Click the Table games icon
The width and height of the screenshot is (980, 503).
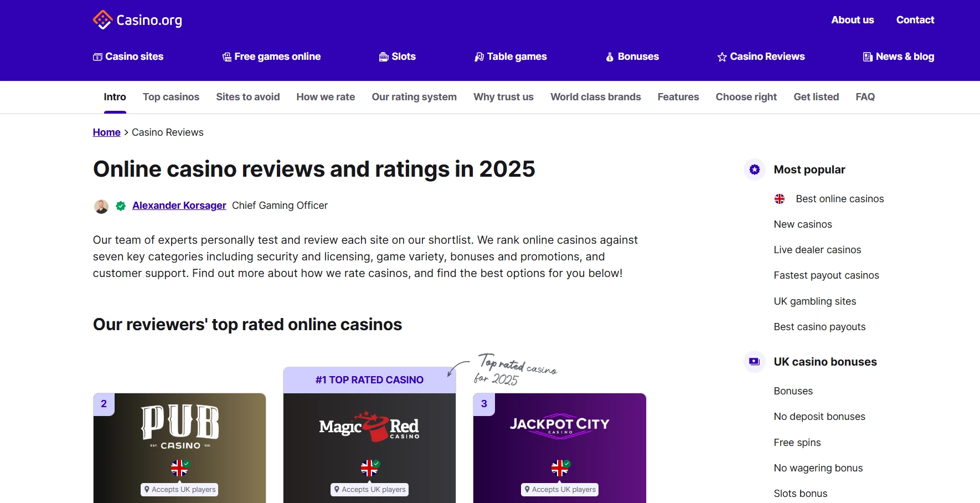pos(479,57)
